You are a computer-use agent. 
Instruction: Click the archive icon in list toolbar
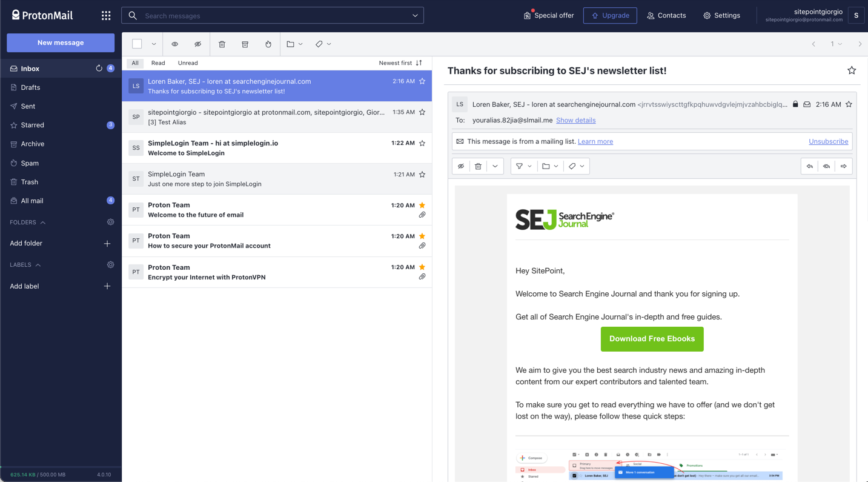click(245, 44)
